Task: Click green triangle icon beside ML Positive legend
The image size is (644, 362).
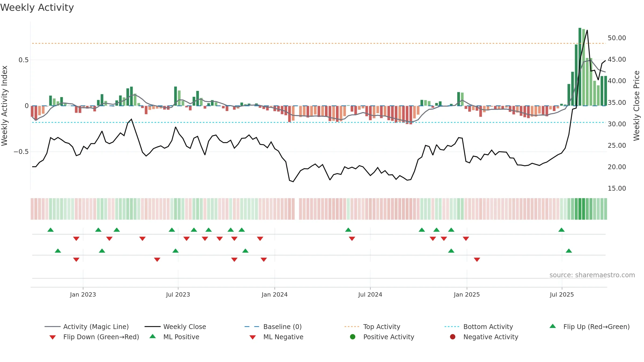Action: click(x=153, y=336)
